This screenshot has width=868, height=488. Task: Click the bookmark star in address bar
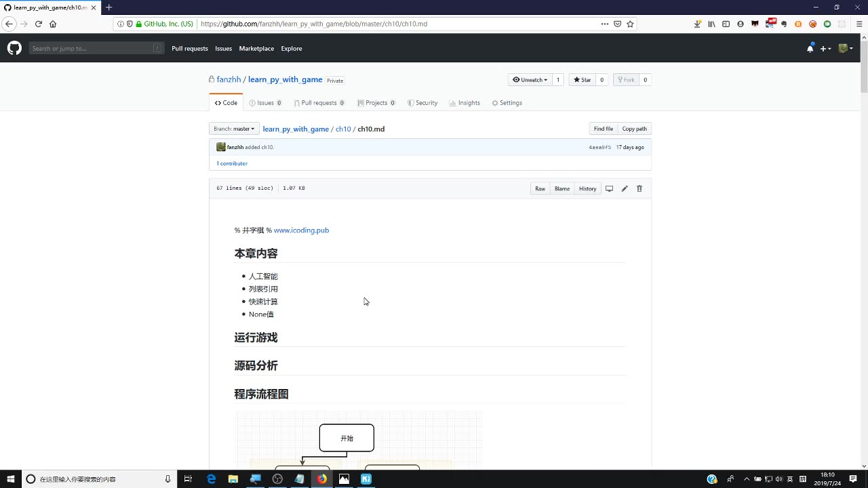[x=630, y=23]
